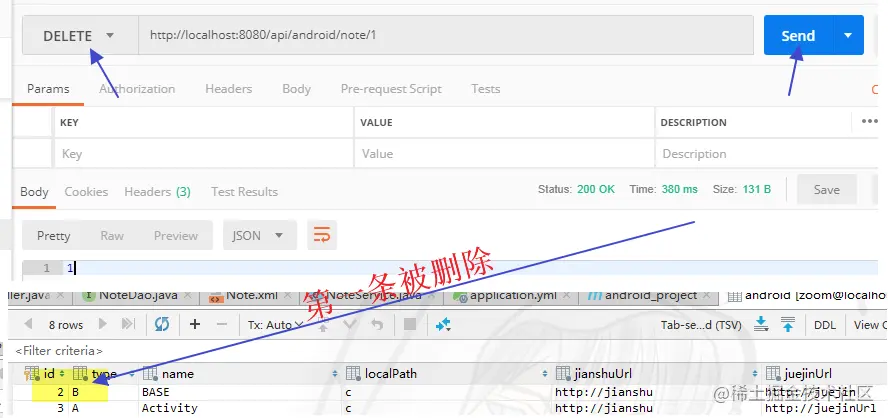Select the response Body tab
The width and height of the screenshot is (888, 418).
tap(34, 191)
